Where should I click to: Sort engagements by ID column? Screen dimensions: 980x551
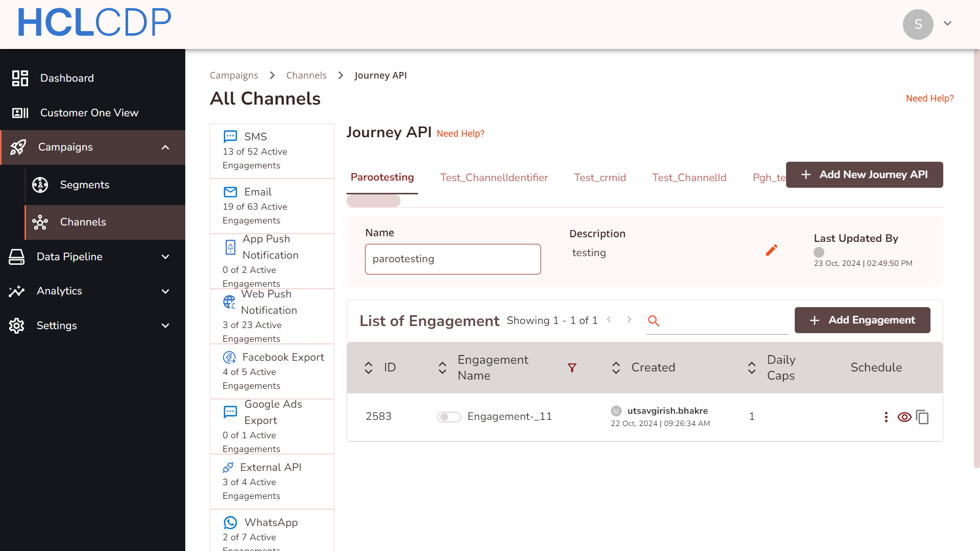(x=369, y=368)
